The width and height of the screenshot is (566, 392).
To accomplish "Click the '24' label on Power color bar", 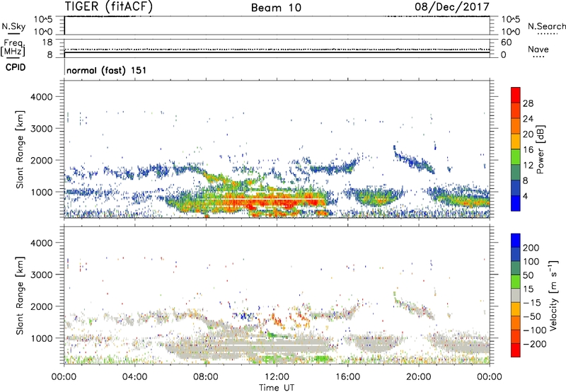I will 528,119.
